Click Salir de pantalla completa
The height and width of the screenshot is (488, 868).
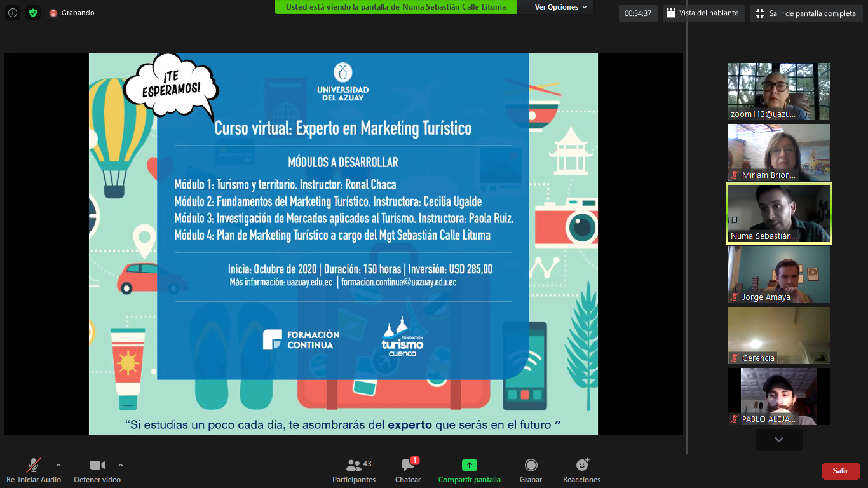pyautogui.click(x=806, y=13)
